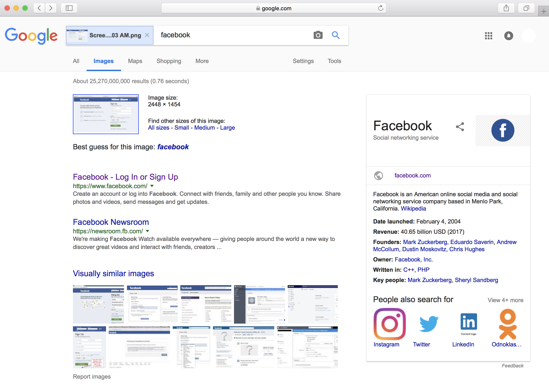
Task: Open LinkedIn logo in related searches
Action: click(468, 324)
